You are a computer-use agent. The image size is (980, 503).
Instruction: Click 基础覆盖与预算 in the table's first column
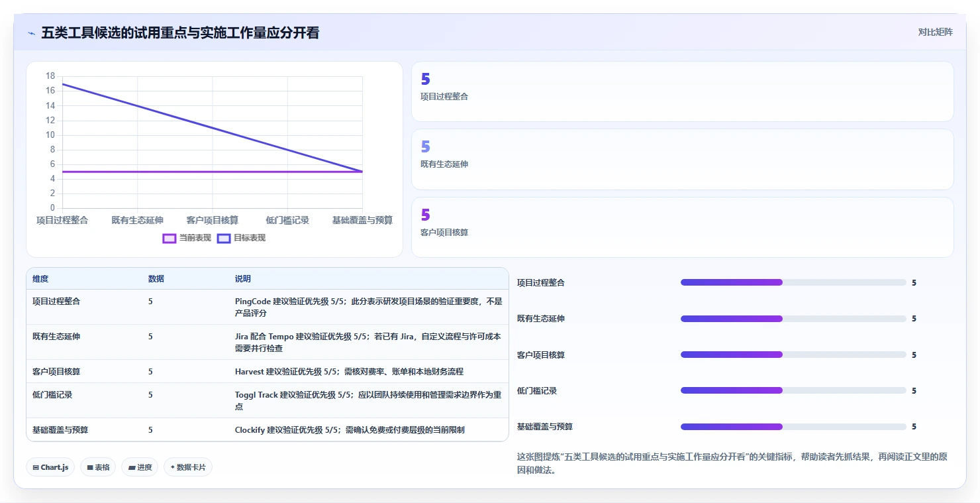click(60, 430)
